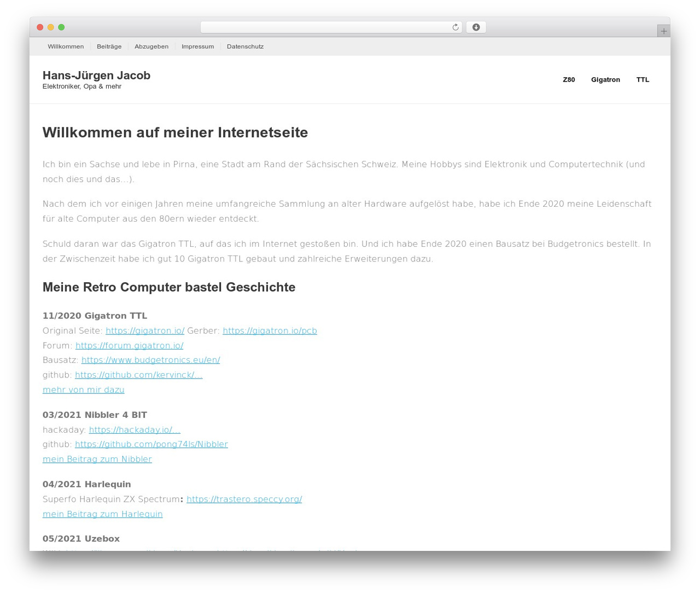This screenshot has width=700, height=593.
Task: Click the Hans-Jürgen Jacob site title
Action: click(x=96, y=75)
